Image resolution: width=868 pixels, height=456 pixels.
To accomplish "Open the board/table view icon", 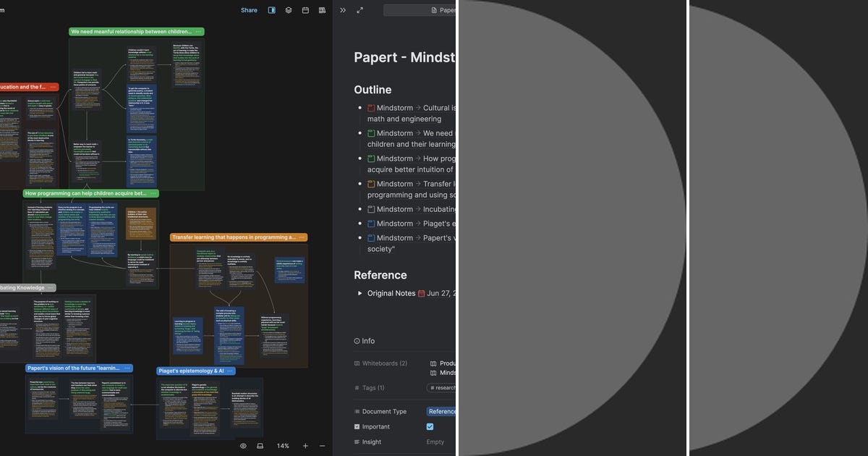I will (x=322, y=10).
